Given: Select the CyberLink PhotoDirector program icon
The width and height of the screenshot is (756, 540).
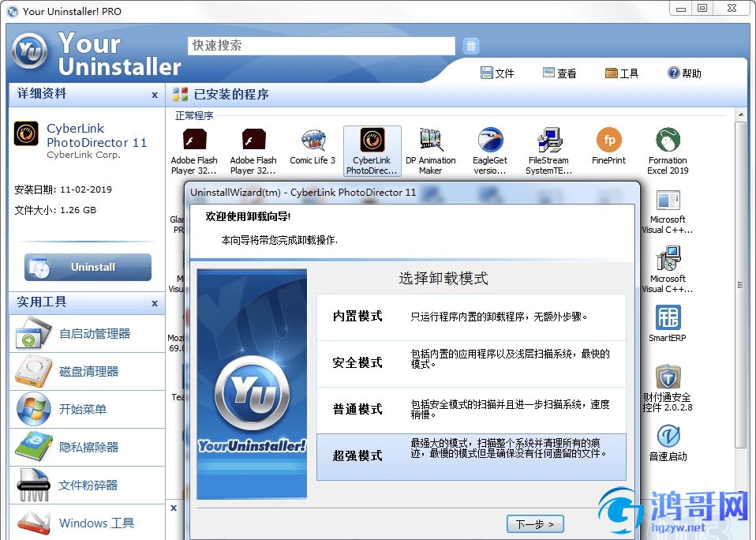Looking at the screenshot, I should [x=372, y=140].
